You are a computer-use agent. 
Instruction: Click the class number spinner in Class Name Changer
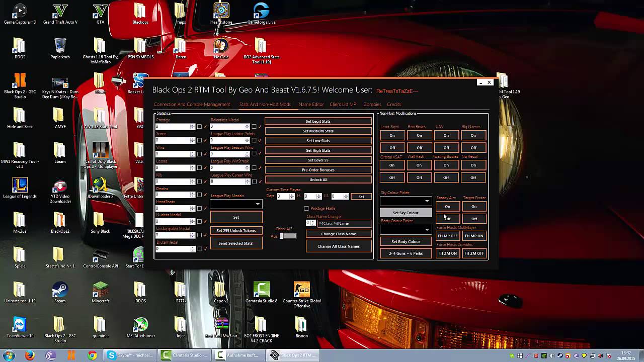(x=313, y=223)
